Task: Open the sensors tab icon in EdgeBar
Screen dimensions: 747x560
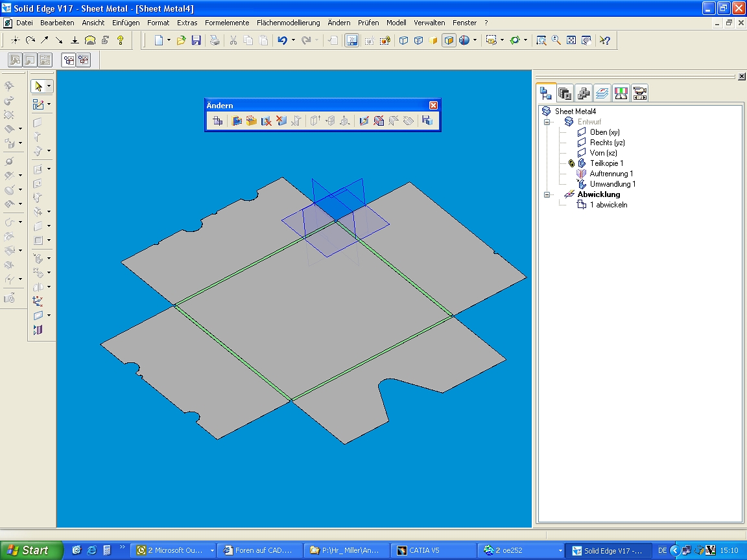Action: pyautogui.click(x=621, y=93)
